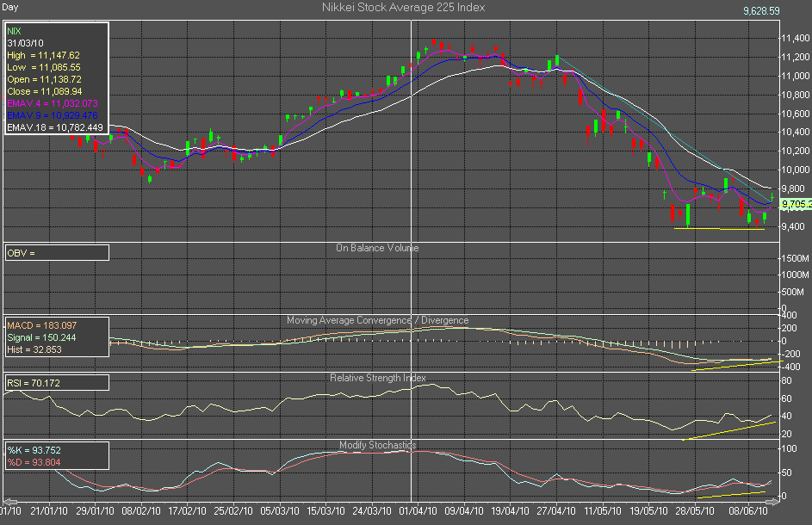
Task: Click the 11,000 price axis label
Action: (x=796, y=76)
